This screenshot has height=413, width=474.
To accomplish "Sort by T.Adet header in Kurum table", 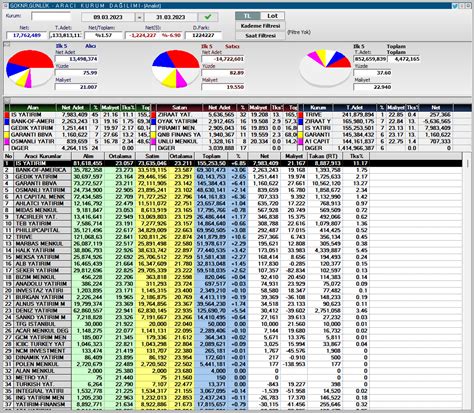I will pyautogui.click(x=355, y=108).
